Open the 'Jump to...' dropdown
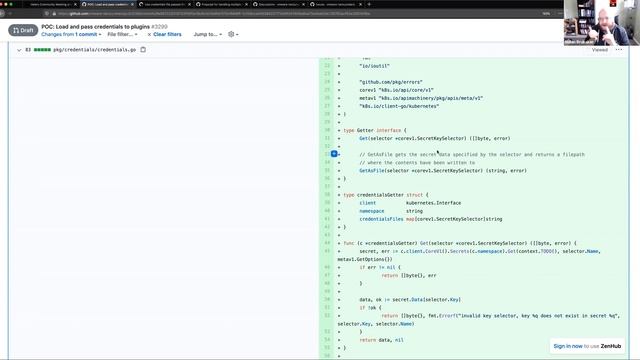Screen dimensions: 640x360 point(207,34)
